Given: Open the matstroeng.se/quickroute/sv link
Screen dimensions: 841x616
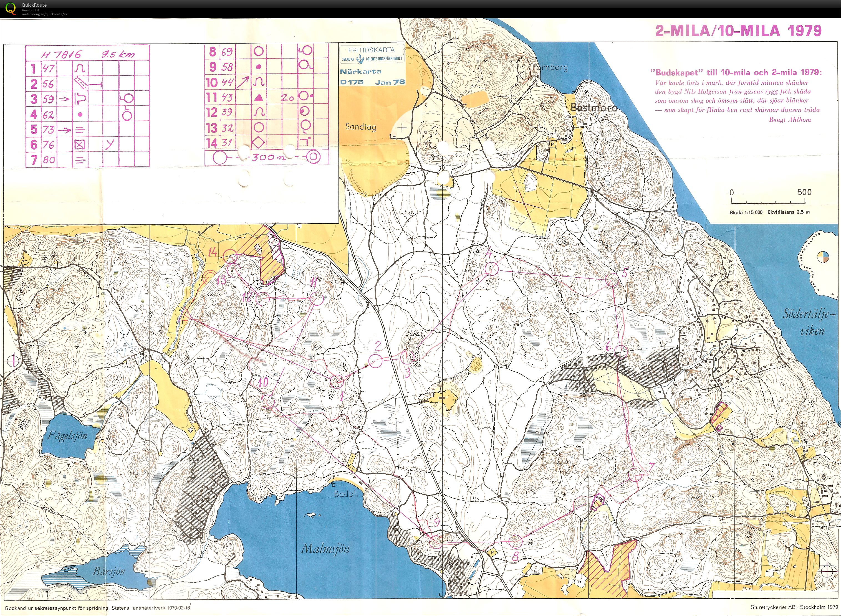Looking at the screenshot, I should click(44, 14).
